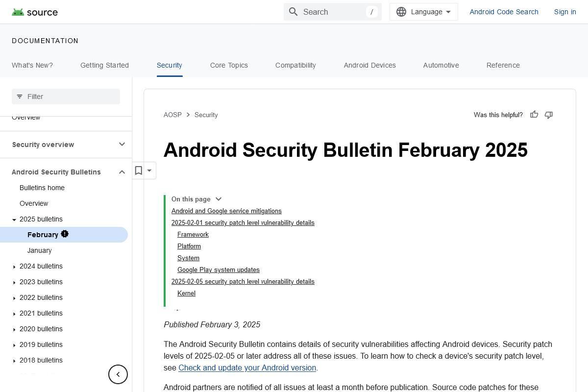Expand the 2019 bulletins tree node

(x=14, y=345)
